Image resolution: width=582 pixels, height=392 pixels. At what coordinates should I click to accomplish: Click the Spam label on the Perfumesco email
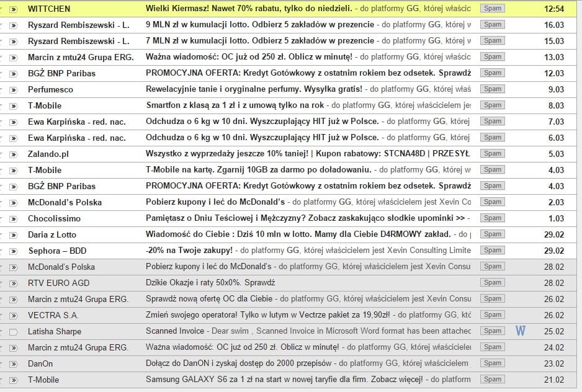click(x=493, y=89)
